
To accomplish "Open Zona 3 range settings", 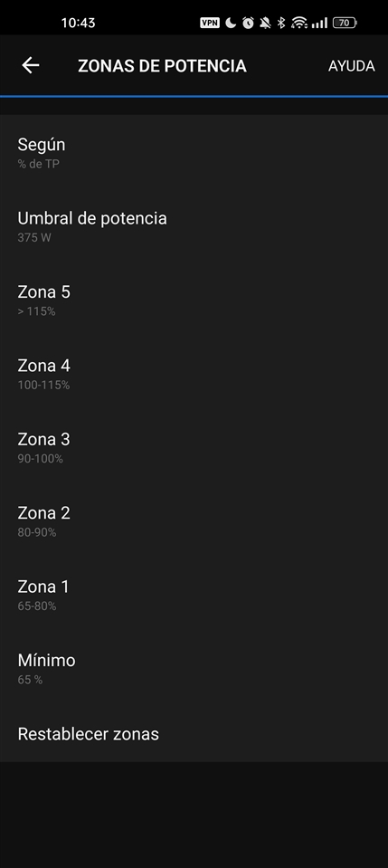I will (194, 447).
